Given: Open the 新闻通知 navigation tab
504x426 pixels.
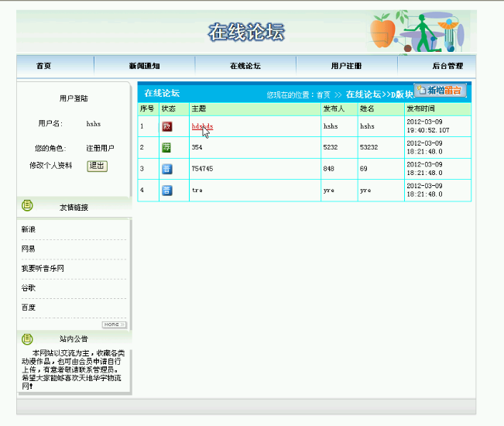Looking at the screenshot, I should coord(144,66).
